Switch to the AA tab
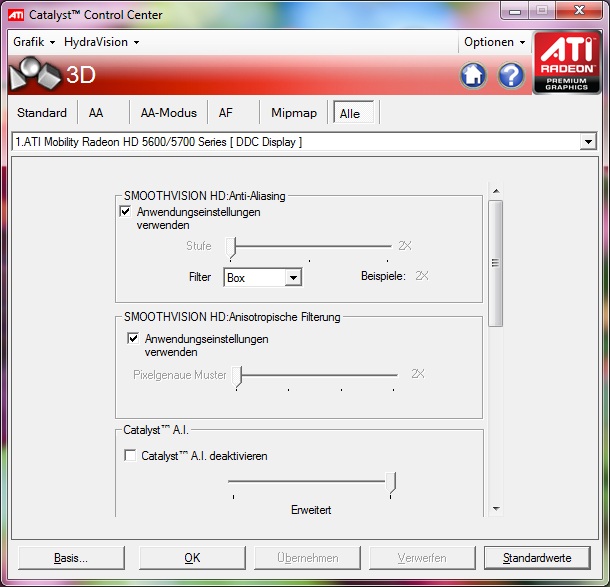Viewport: 610px width, 587px height. click(96, 113)
